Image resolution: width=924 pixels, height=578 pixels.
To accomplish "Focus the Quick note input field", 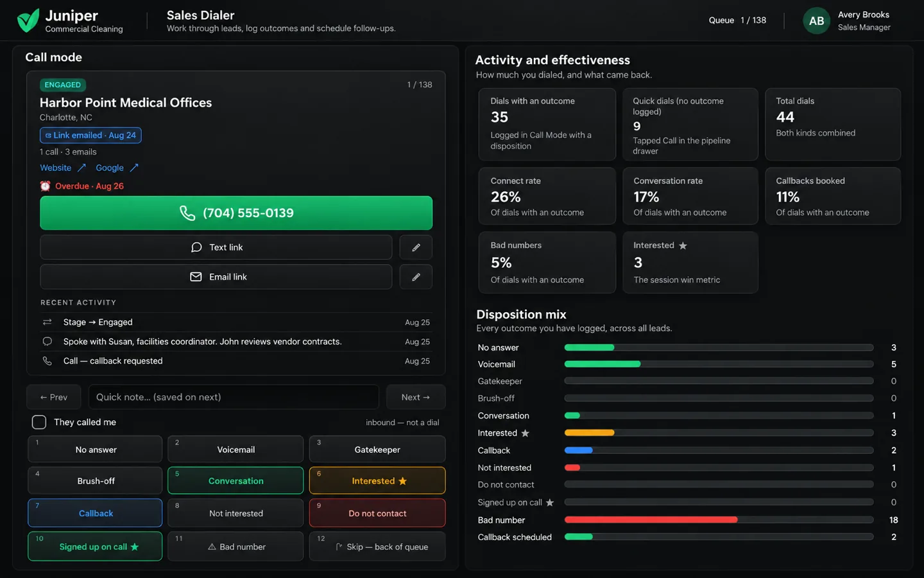I will pyautogui.click(x=234, y=397).
